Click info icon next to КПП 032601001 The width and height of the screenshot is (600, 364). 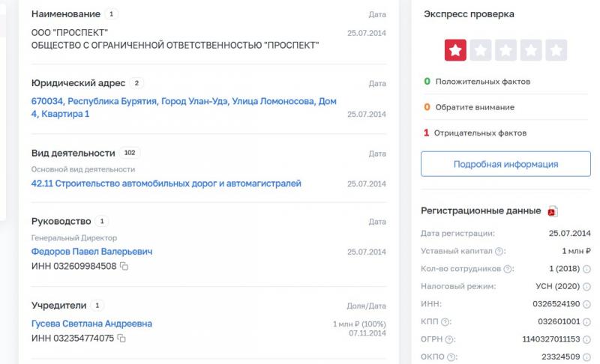[x=586, y=321]
